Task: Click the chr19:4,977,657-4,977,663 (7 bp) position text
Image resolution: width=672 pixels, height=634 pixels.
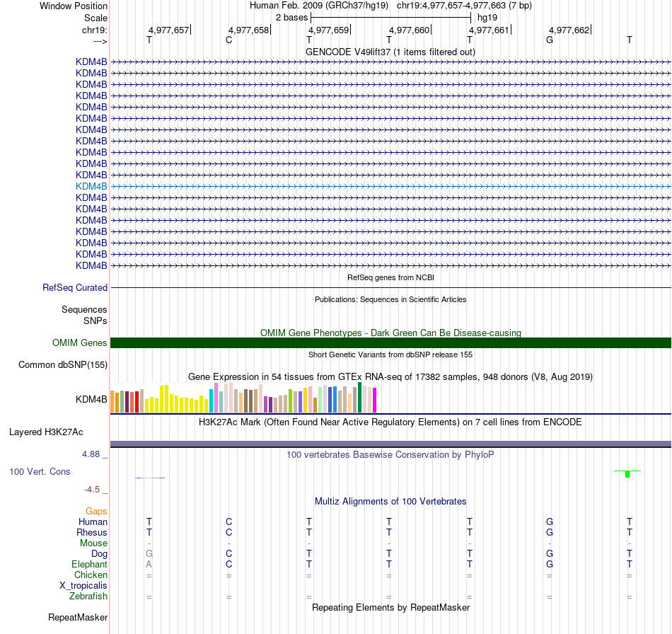Action: pyautogui.click(x=464, y=6)
